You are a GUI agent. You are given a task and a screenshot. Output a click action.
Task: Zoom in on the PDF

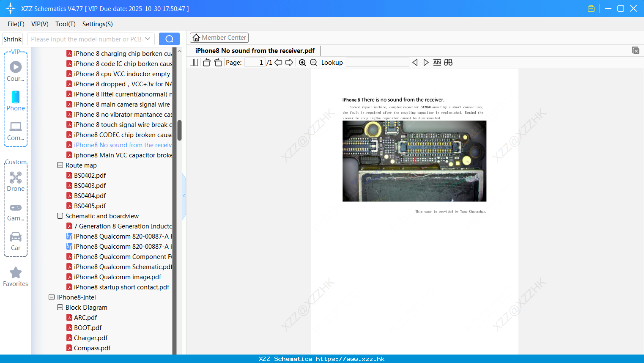pos(302,62)
